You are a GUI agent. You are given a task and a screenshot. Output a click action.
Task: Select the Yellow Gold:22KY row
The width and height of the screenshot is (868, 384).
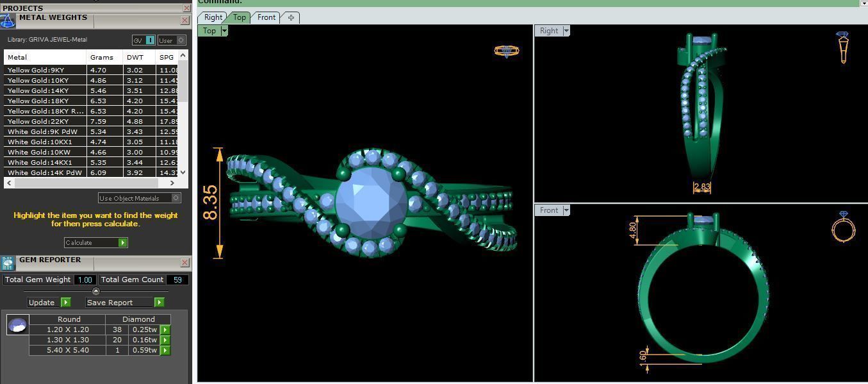tap(91, 121)
